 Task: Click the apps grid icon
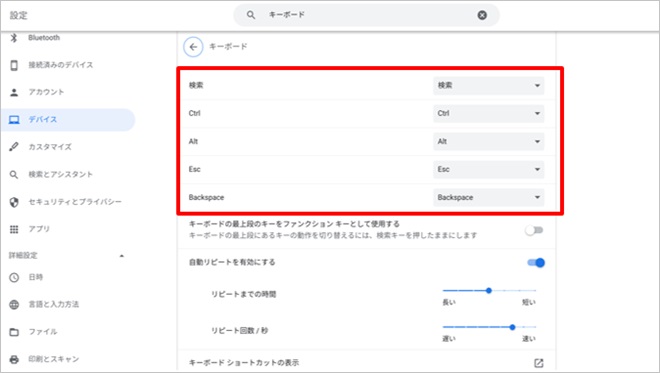[14, 229]
